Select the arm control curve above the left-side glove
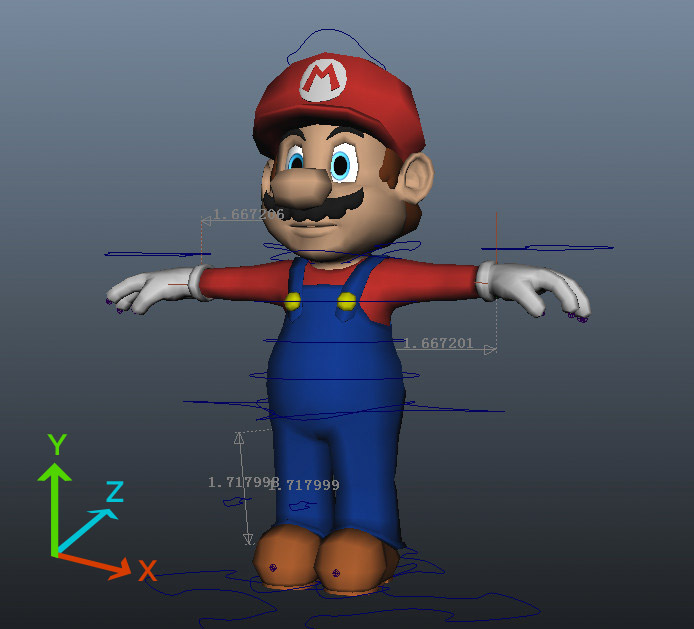This screenshot has width=694, height=629. (158, 254)
